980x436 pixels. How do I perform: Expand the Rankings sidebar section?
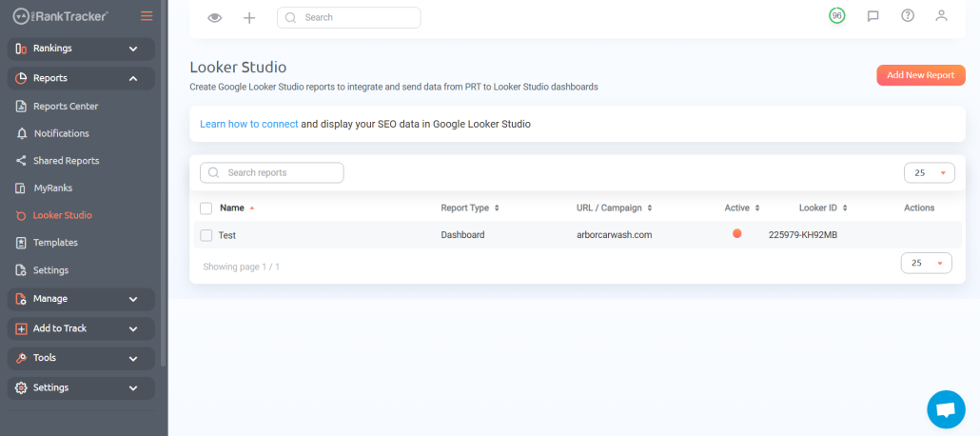(81, 49)
